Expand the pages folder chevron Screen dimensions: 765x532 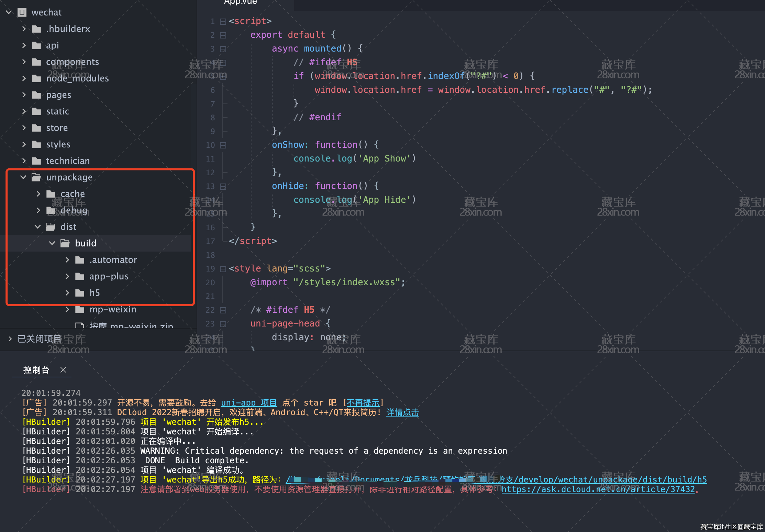click(x=24, y=95)
